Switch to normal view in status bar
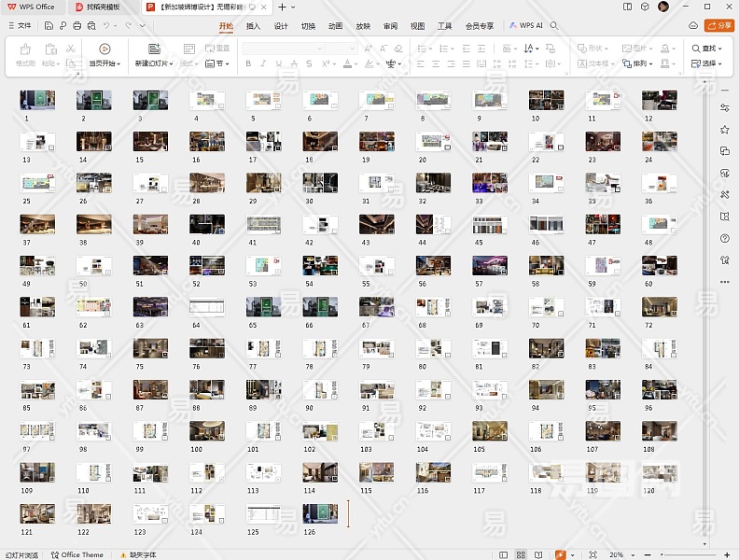The width and height of the screenshot is (739, 560). [505, 554]
